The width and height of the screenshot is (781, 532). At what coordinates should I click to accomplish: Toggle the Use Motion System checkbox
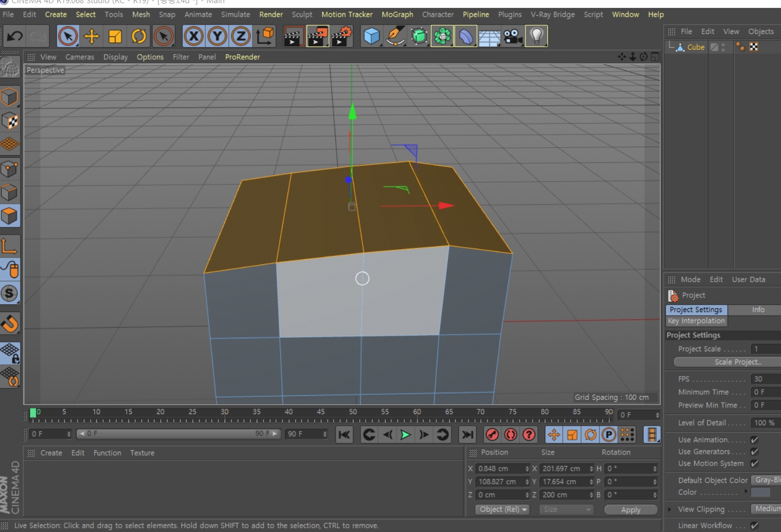point(755,463)
